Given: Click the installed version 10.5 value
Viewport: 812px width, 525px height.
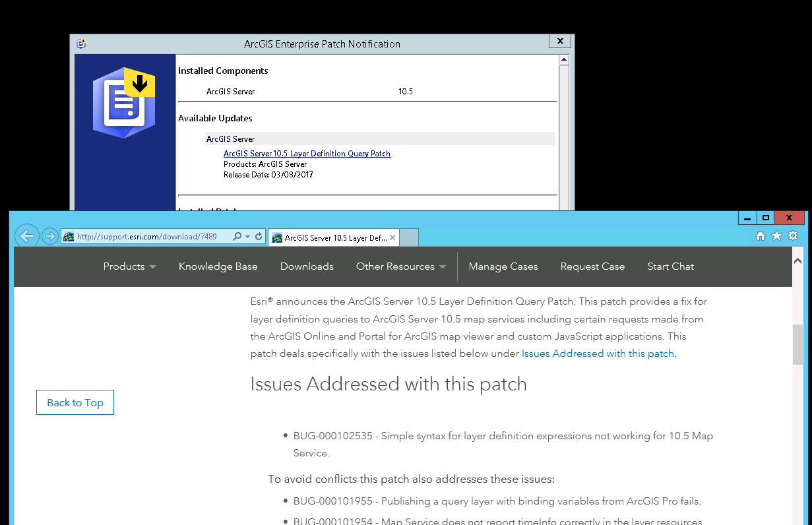Looking at the screenshot, I should [x=406, y=92].
